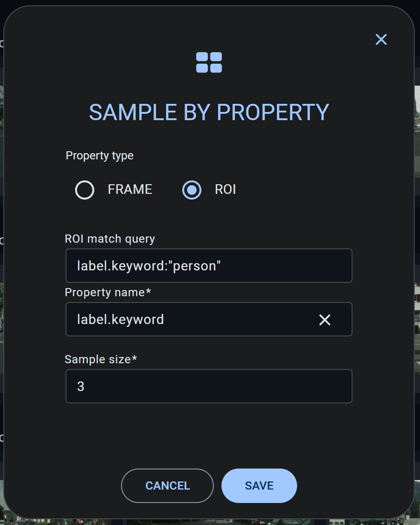
Task: Click the X inside Property name input
Action: [325, 320]
